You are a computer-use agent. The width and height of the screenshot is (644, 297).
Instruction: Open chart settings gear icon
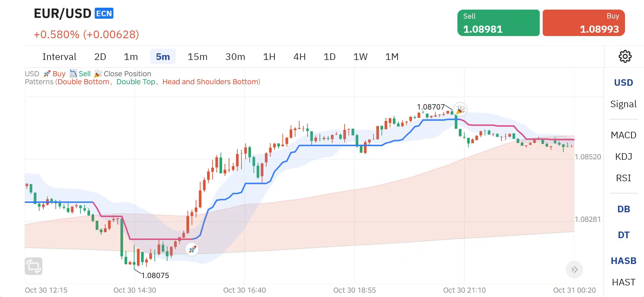point(625,57)
